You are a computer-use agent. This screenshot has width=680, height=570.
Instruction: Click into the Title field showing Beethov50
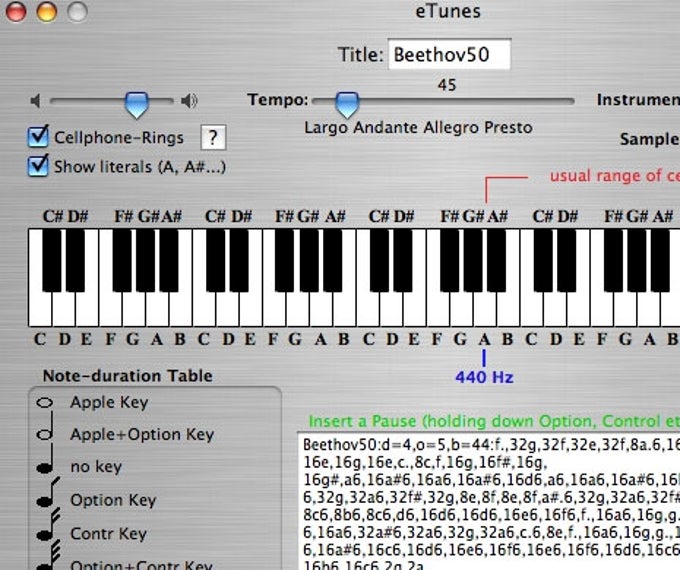[449, 54]
